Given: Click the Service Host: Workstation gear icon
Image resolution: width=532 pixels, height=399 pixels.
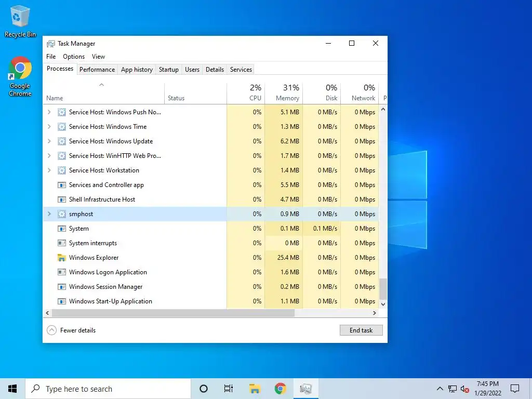Looking at the screenshot, I should [x=62, y=170].
